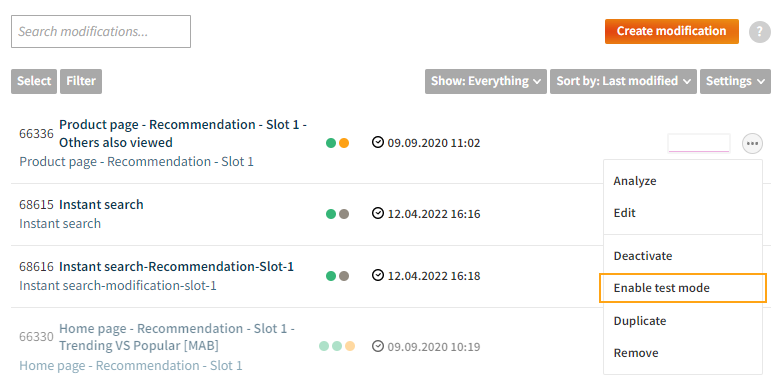The image size is (783, 384).
Task: Open the Instant search modification title
Action: click(x=101, y=204)
